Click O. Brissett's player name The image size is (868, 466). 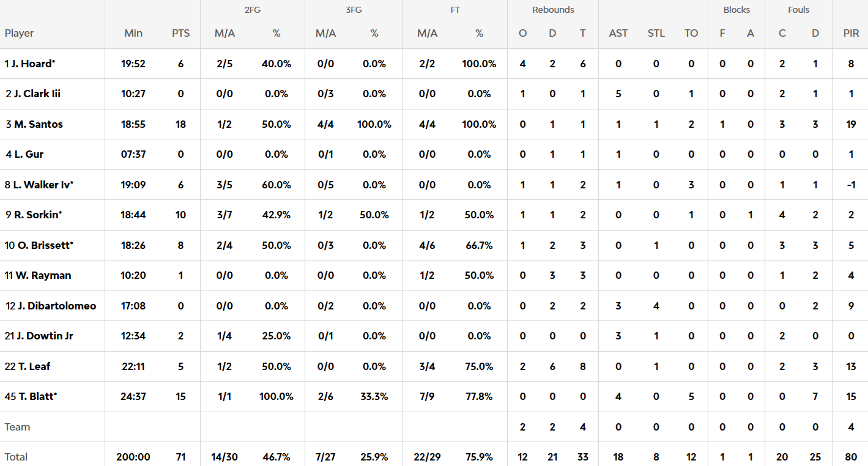45,245
